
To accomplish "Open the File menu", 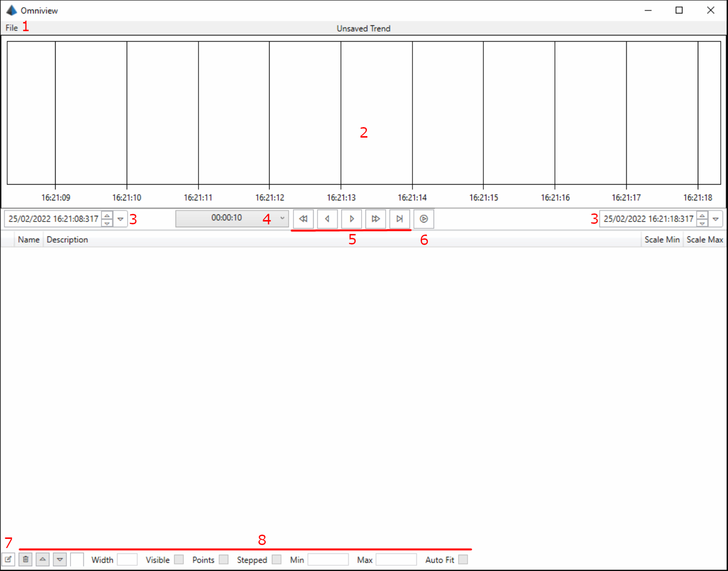I will point(12,28).
